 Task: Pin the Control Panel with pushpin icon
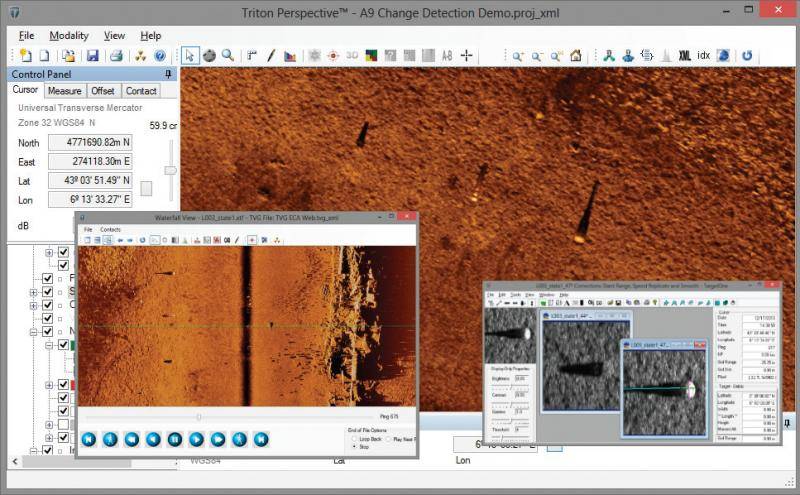(168, 75)
